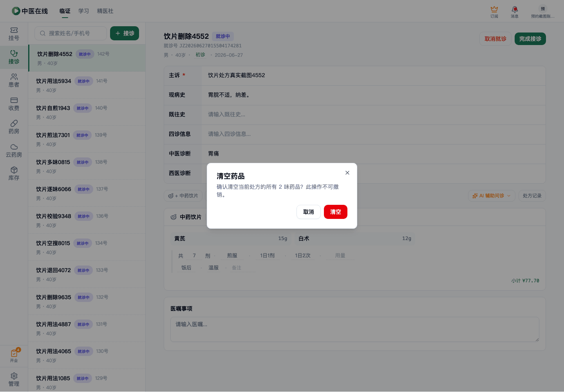Click the 完成接诊 button
564x392 pixels.
[x=530, y=39]
